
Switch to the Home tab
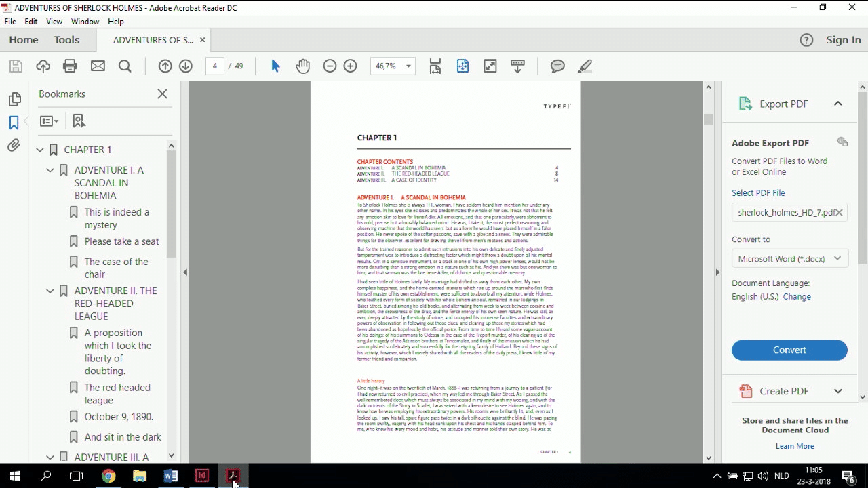coord(24,40)
